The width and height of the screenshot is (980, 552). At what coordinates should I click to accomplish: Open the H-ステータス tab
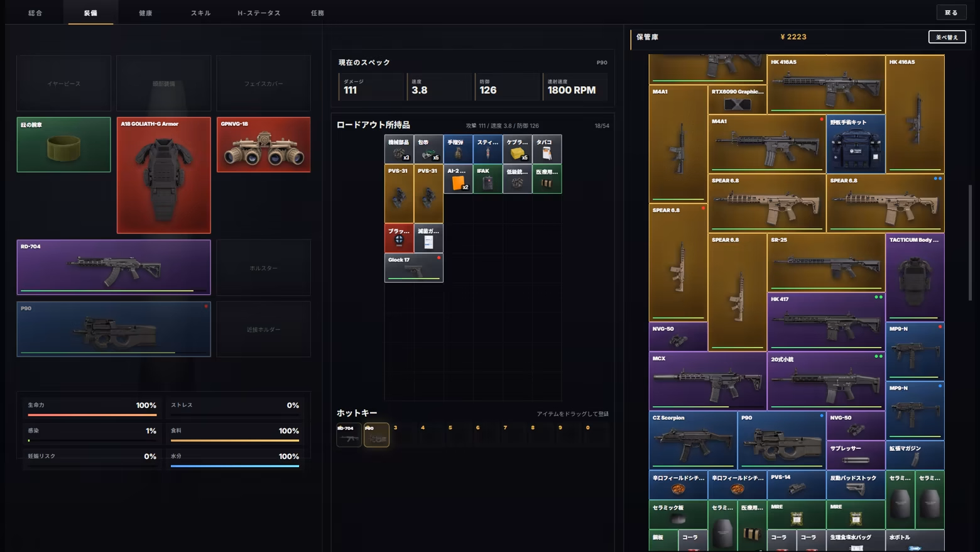(259, 13)
